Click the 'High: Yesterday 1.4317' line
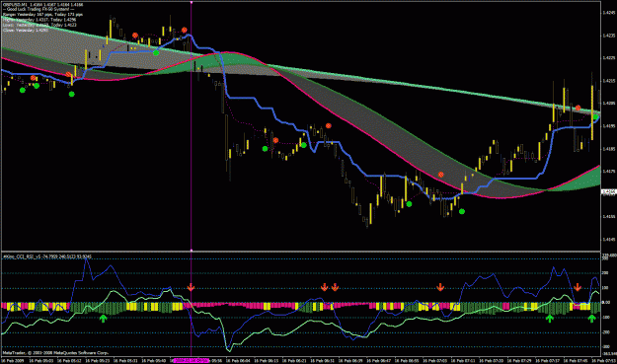The height and width of the screenshot is (364, 617). click(x=39, y=20)
